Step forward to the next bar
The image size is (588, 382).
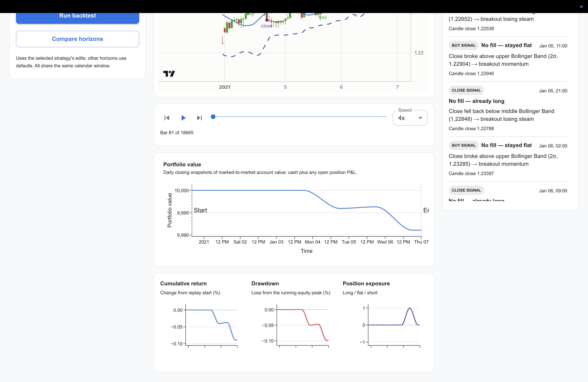199,118
